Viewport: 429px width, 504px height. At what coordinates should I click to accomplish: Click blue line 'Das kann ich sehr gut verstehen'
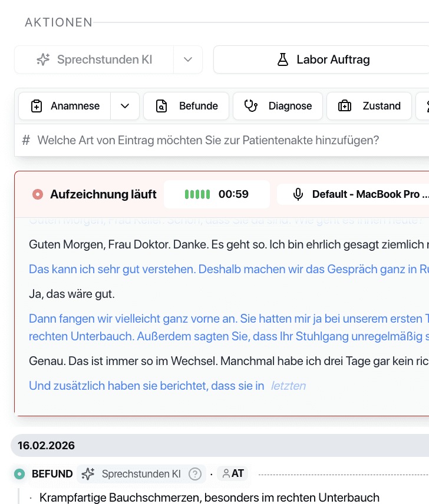click(x=229, y=269)
